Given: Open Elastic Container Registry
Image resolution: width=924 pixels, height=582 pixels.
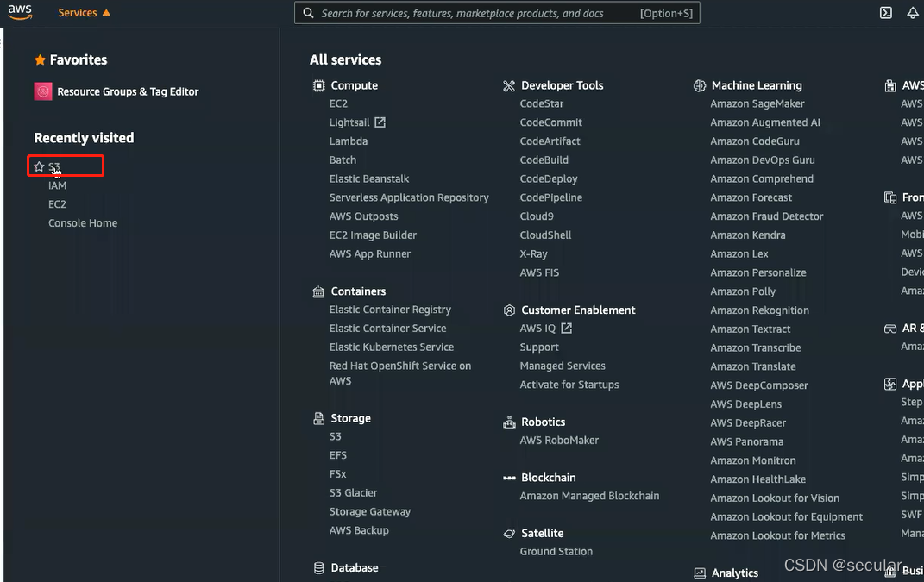Looking at the screenshot, I should pyautogui.click(x=390, y=310).
